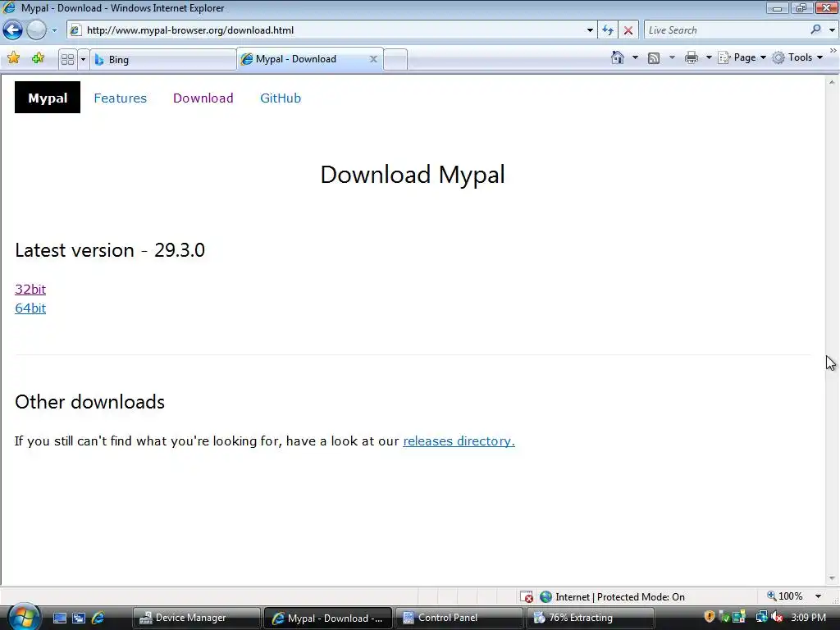Click the Download Mypal page heading

[413, 175]
